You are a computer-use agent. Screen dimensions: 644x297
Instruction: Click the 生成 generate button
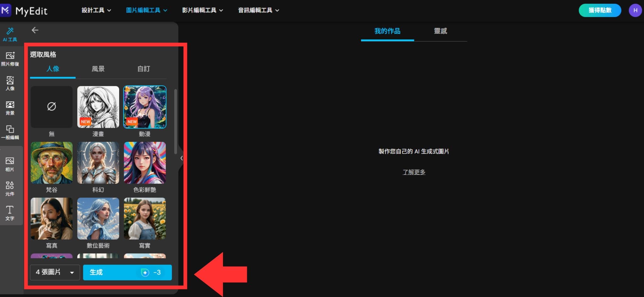click(127, 272)
